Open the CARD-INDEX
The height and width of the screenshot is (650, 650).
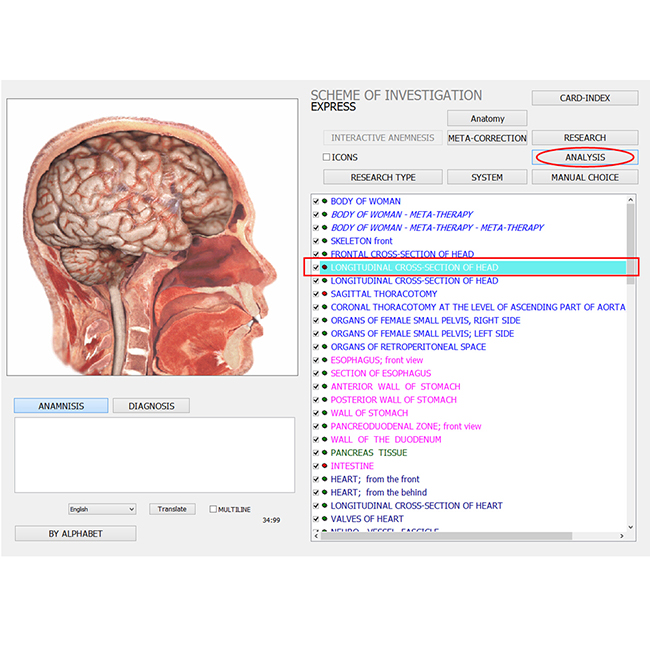coord(585,98)
